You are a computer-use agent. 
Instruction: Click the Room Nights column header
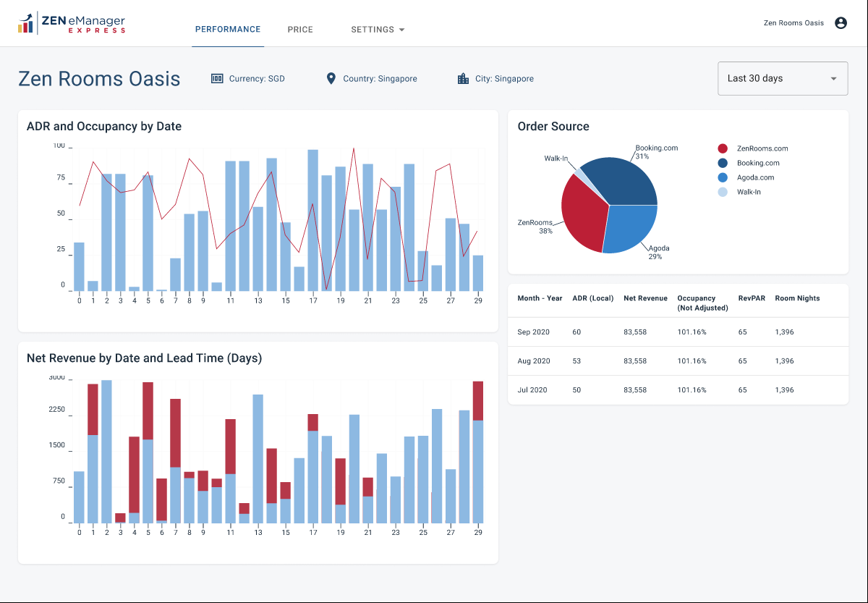[797, 298]
